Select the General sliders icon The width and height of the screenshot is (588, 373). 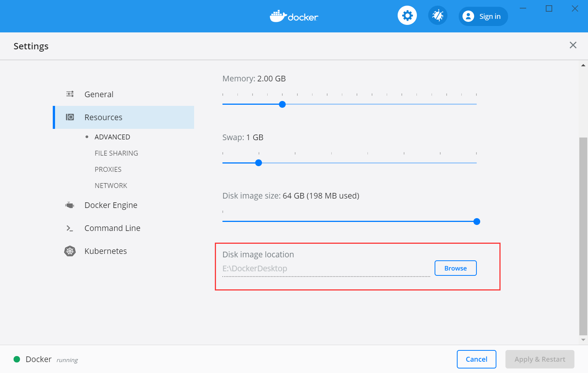pyautogui.click(x=70, y=94)
